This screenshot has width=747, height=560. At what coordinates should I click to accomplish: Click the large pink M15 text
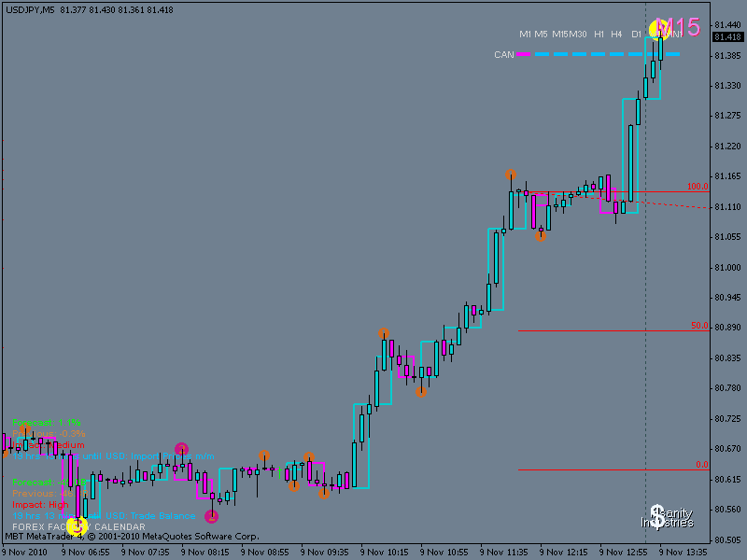tap(678, 27)
